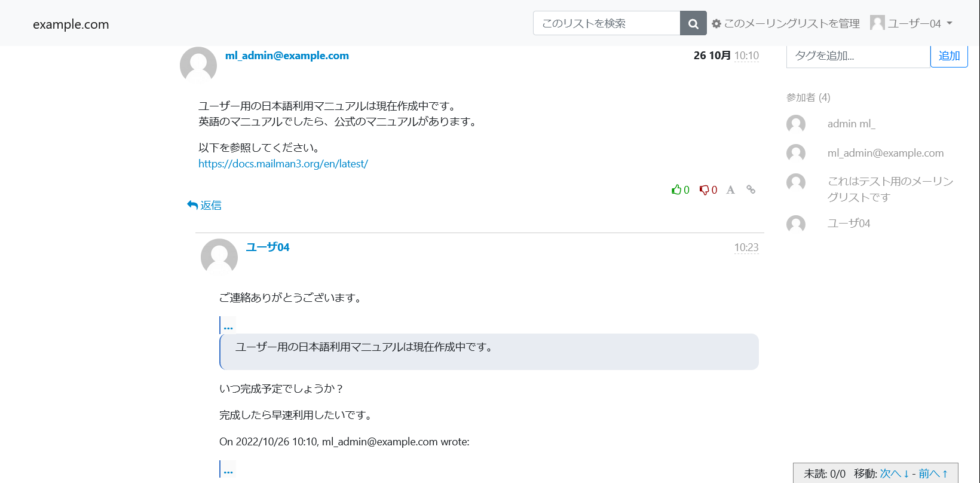
Task: Click avatar icon next to sidebar ユーザ04
Action: tap(796, 224)
